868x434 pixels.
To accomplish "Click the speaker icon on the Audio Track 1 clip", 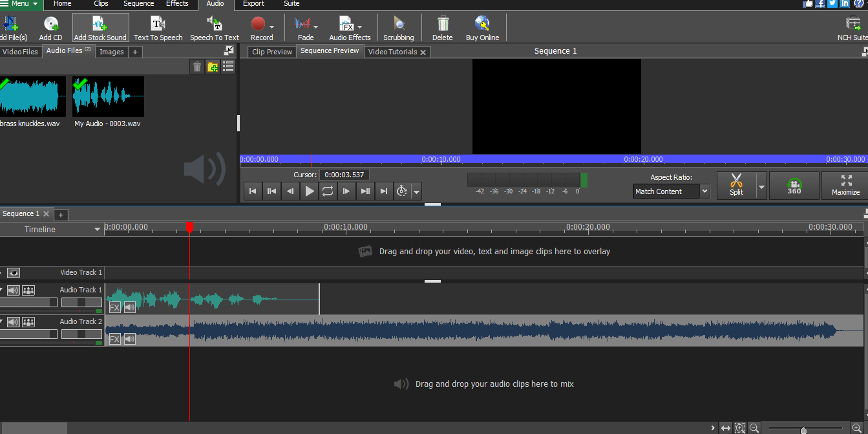I will point(130,307).
